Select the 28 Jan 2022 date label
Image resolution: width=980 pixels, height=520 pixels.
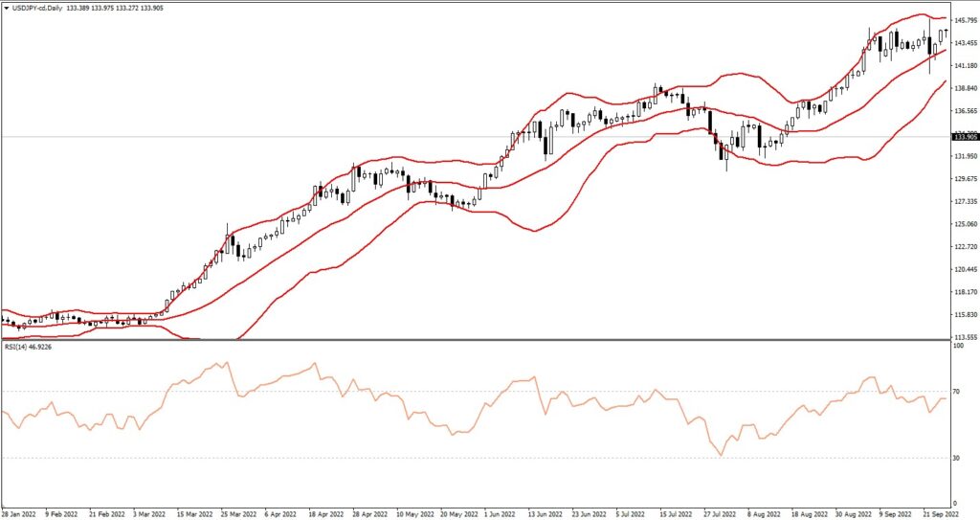click(21, 512)
